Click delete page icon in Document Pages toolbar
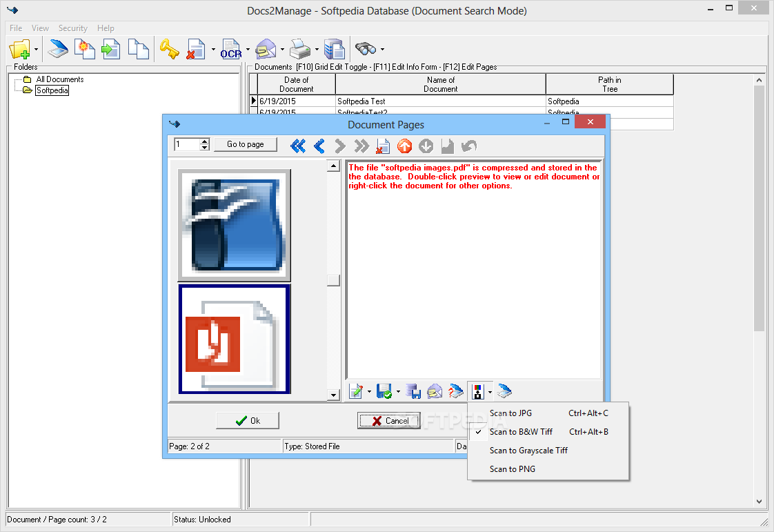Image resolution: width=774 pixels, height=532 pixels. 383,146
